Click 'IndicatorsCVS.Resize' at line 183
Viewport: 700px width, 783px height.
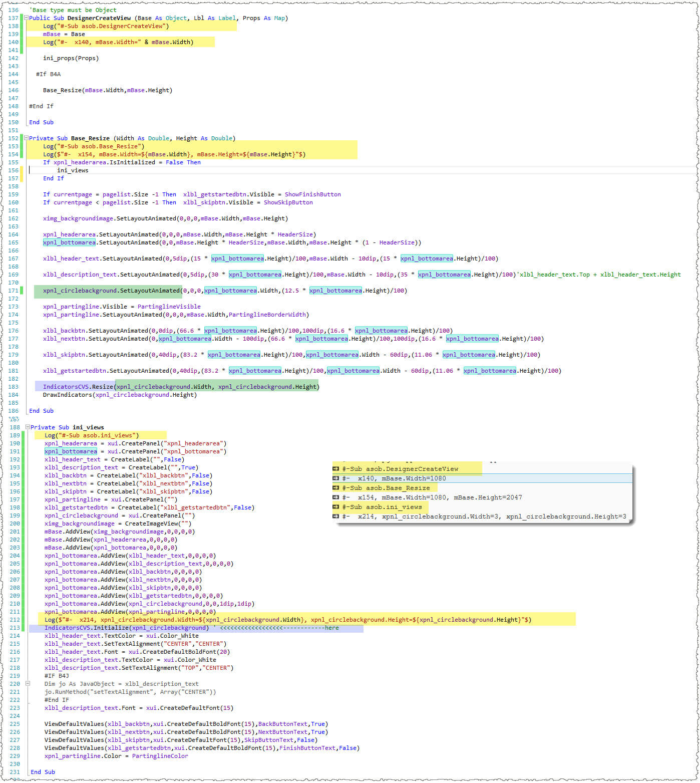78,387
